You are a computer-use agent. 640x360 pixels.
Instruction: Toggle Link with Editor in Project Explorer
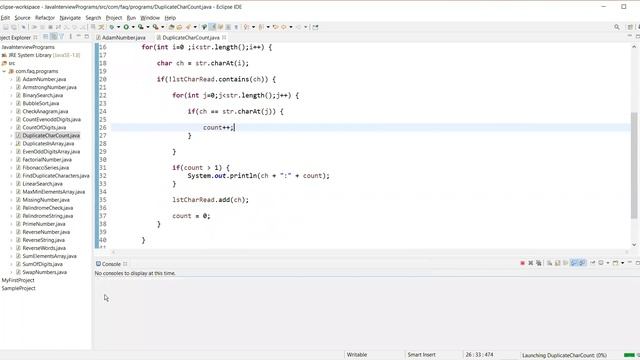pos(53,37)
